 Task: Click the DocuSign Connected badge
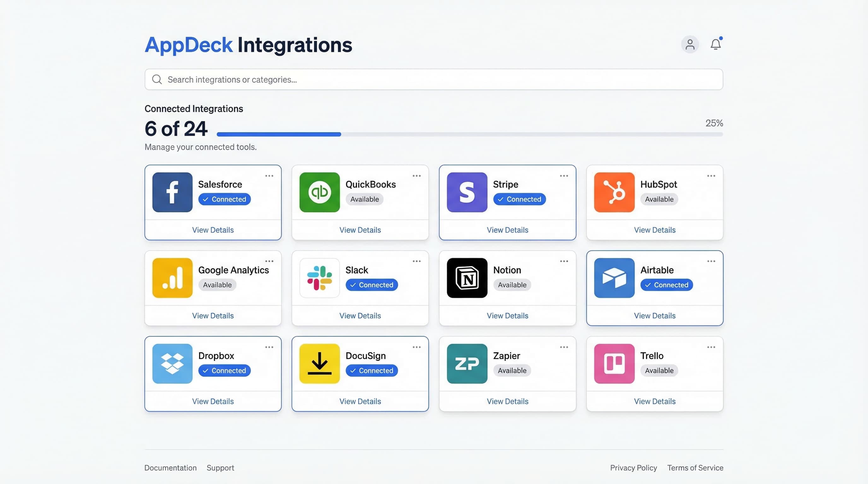tap(372, 371)
